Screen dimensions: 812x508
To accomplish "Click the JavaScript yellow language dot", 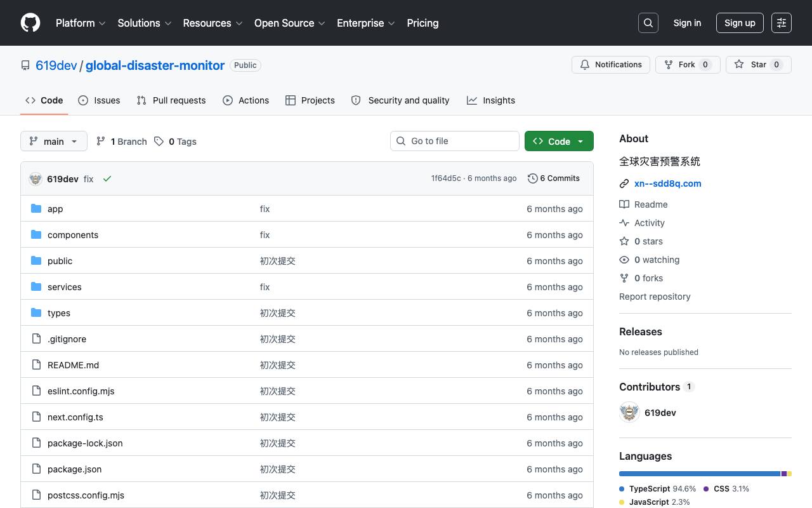I will [x=622, y=502].
